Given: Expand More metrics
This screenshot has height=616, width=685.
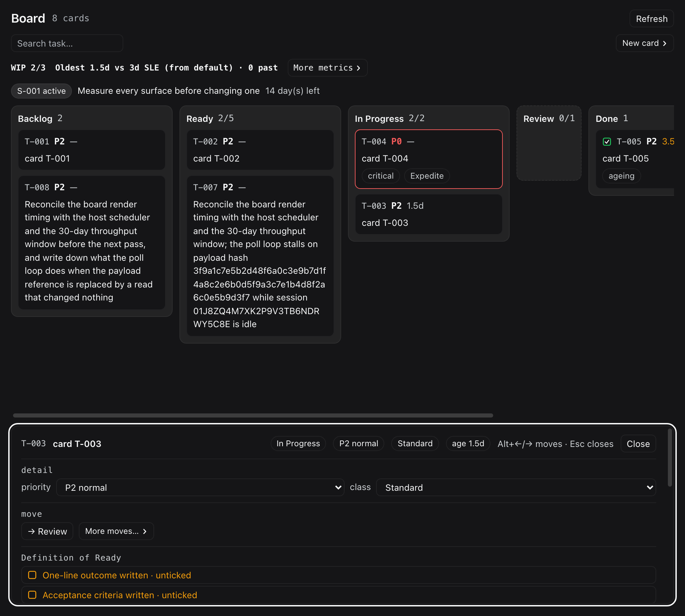Looking at the screenshot, I should [x=327, y=68].
